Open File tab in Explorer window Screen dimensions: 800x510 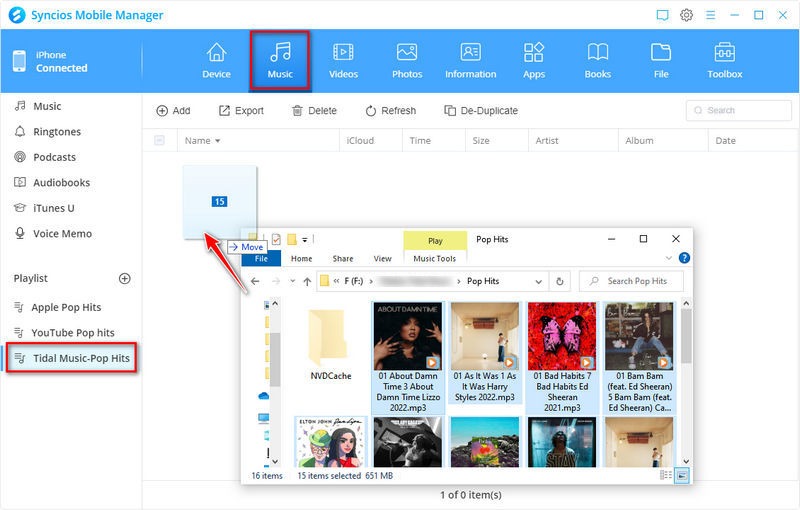pyautogui.click(x=261, y=259)
